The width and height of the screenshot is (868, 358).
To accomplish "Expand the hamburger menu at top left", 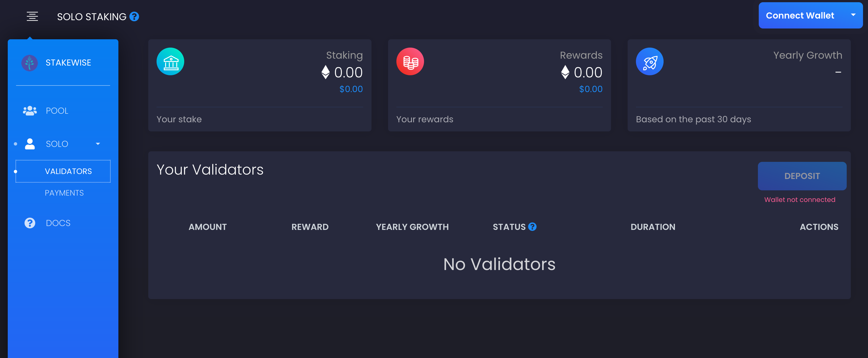I will point(32,16).
